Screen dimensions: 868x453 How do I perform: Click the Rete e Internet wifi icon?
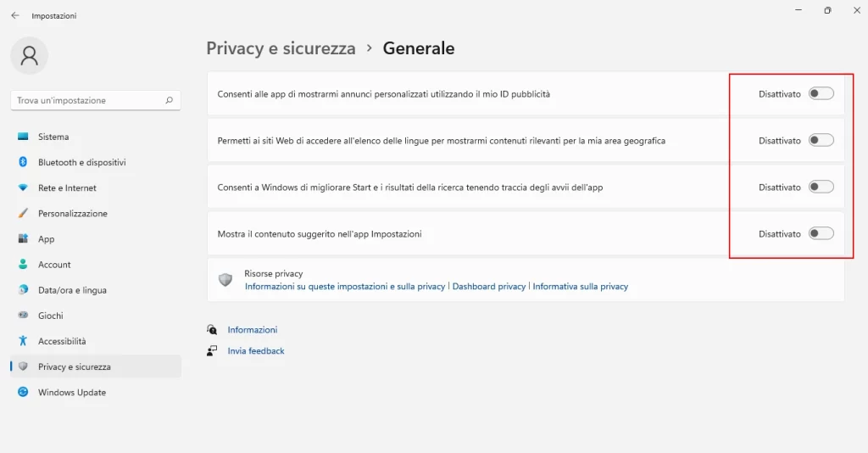coord(23,187)
